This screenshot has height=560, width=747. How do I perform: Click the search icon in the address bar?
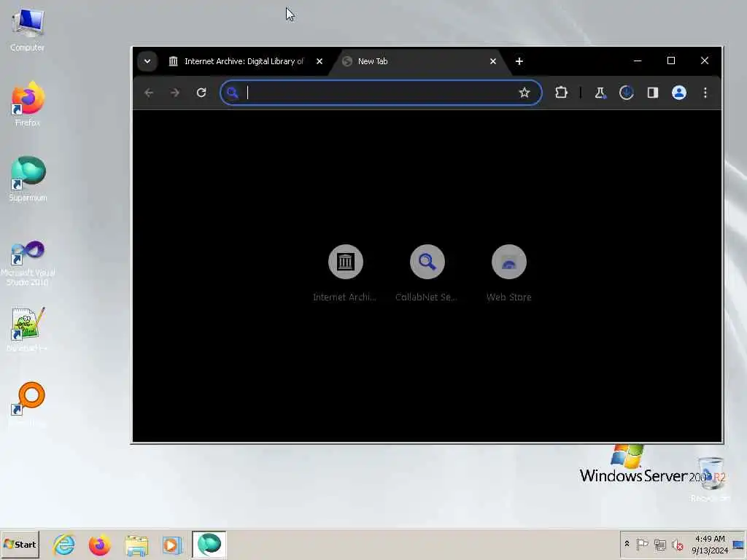(233, 93)
